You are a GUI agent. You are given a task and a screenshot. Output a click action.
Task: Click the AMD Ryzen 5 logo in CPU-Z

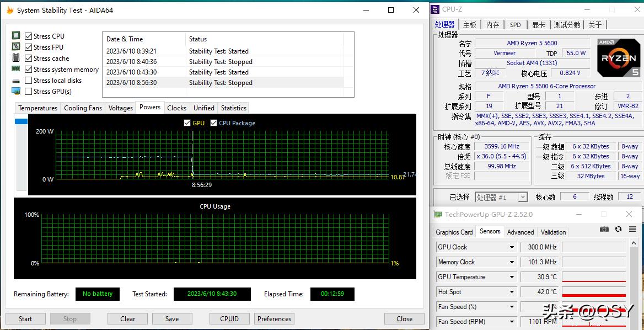[618, 57]
